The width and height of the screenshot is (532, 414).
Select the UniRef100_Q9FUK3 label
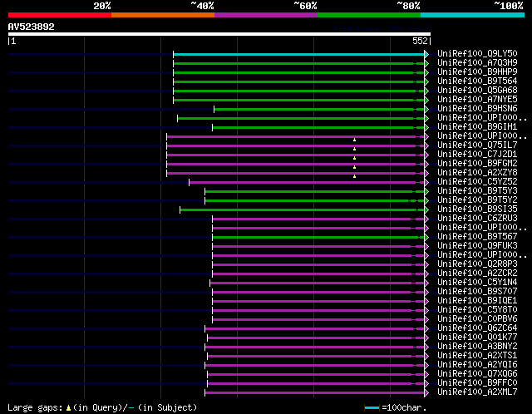click(477, 246)
